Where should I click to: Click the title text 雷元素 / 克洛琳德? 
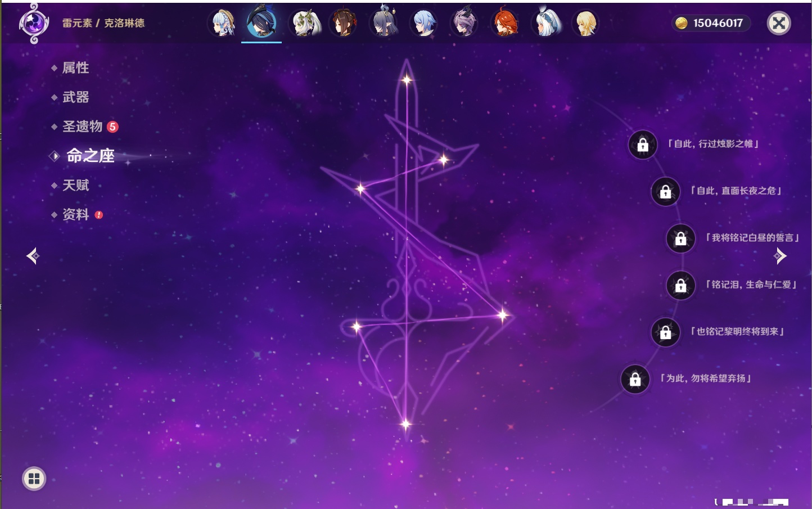point(103,23)
